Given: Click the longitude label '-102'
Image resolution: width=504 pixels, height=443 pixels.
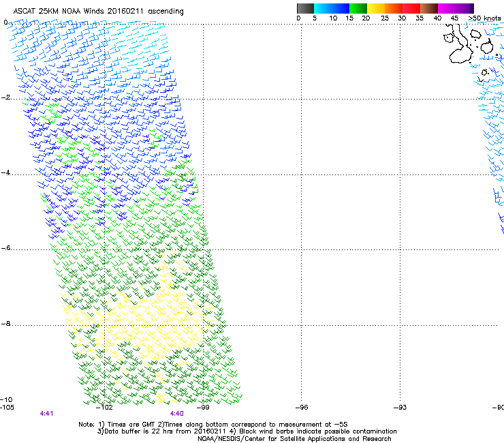Looking at the screenshot, I should coord(104,408).
